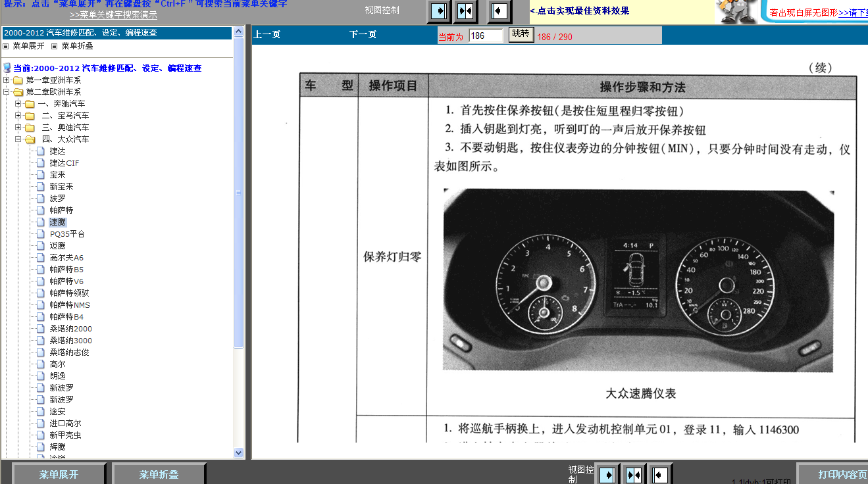The height and width of the screenshot is (484, 868).
Task: Expand the 三、奥迪汽车 node
Action: [18, 128]
